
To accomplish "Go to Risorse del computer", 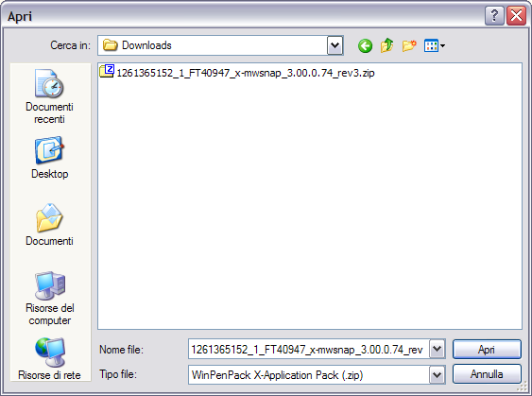I will coord(49,299).
